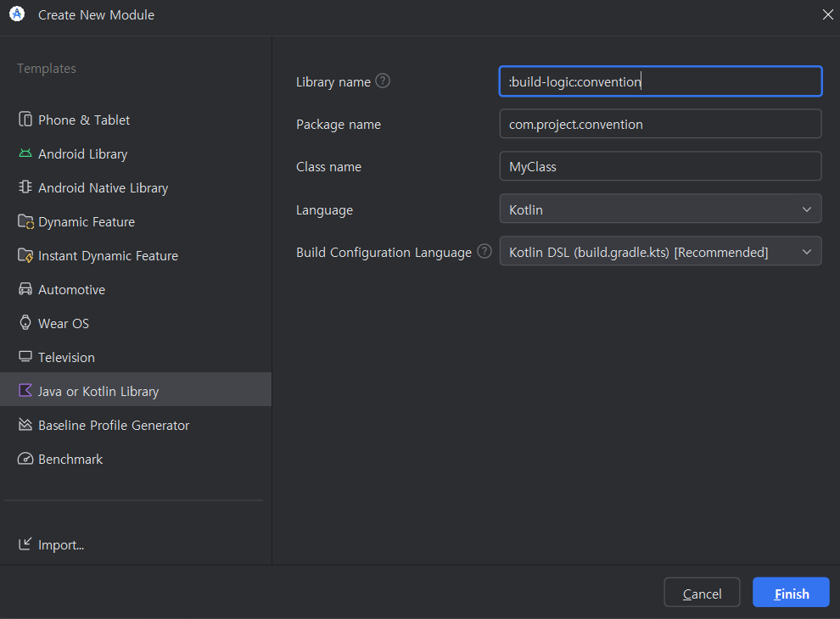
Task: Select the Dynamic Feature template
Action: click(136, 221)
